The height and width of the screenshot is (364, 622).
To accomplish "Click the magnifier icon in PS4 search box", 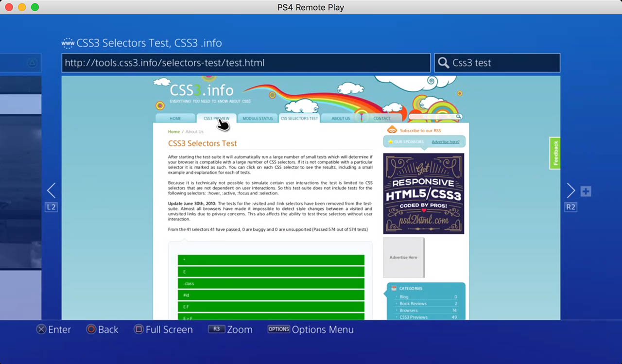I will click(x=443, y=63).
